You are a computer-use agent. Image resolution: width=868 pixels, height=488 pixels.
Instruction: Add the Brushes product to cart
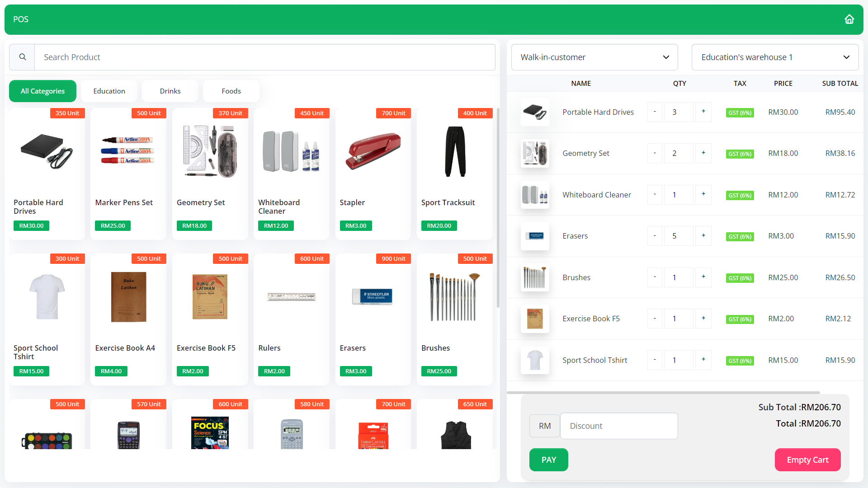pyautogui.click(x=455, y=319)
